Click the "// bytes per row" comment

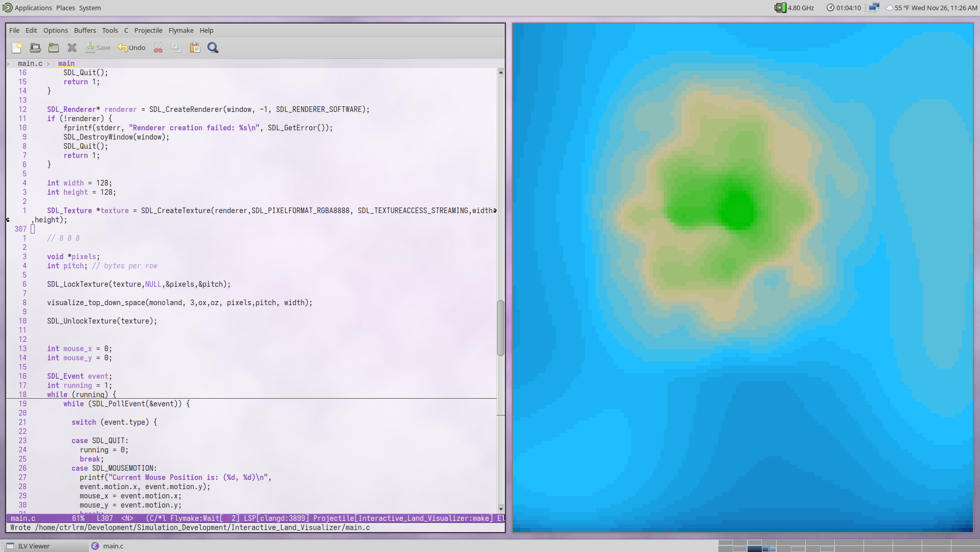125,266
